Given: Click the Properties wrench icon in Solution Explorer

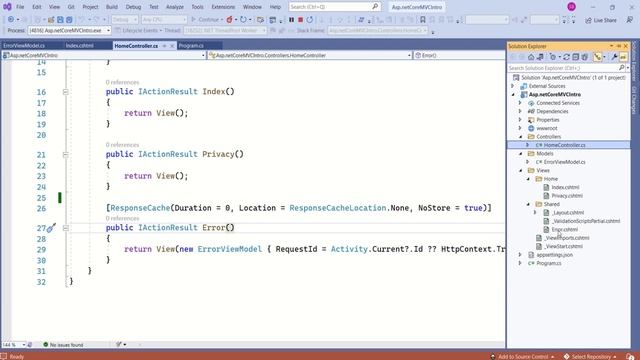Looking at the screenshot, I should click(614, 57).
